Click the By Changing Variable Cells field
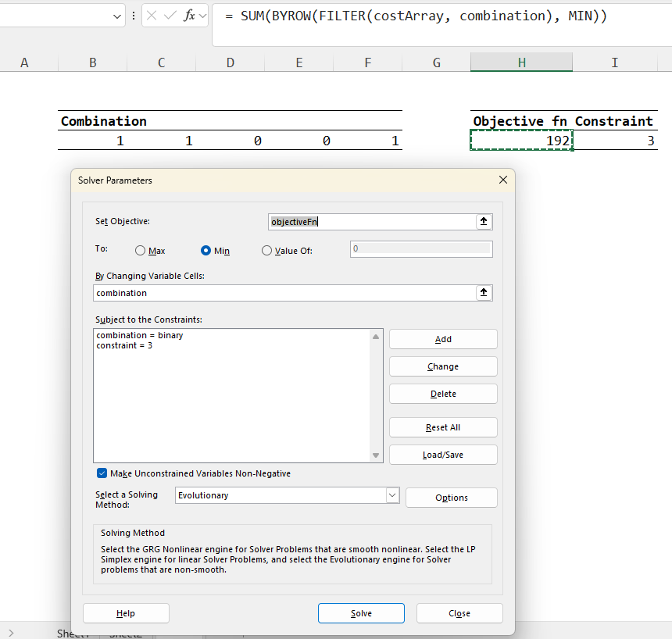672x639 pixels. (x=284, y=293)
